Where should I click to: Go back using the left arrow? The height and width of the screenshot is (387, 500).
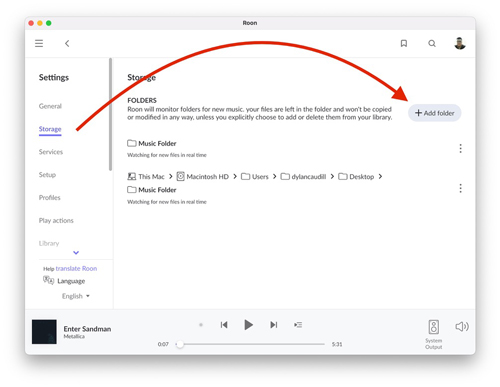coord(67,43)
